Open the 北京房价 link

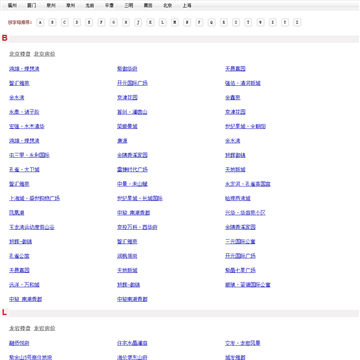point(45,54)
